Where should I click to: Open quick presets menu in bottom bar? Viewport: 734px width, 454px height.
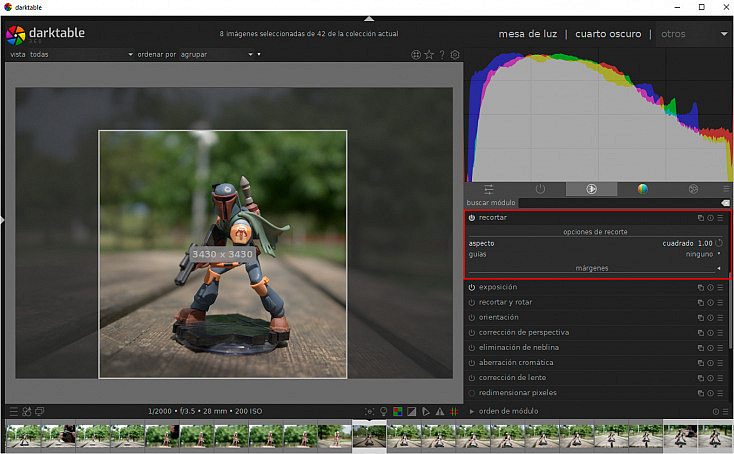(x=14, y=411)
